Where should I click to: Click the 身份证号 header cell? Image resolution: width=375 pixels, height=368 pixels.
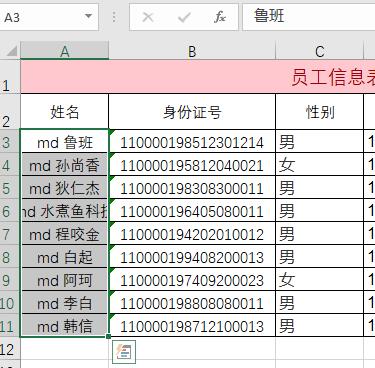coord(192,112)
